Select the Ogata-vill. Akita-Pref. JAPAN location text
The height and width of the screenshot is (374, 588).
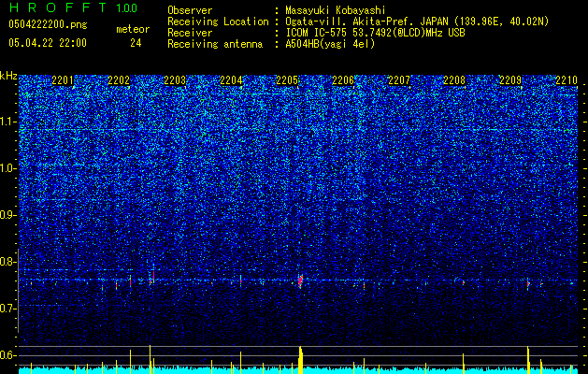click(x=417, y=22)
